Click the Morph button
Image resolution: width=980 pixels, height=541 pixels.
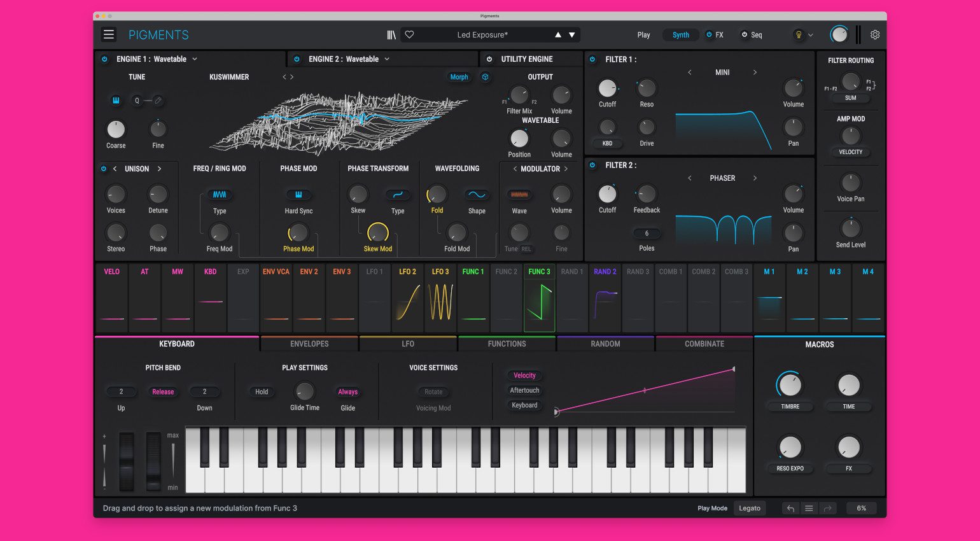tap(459, 77)
